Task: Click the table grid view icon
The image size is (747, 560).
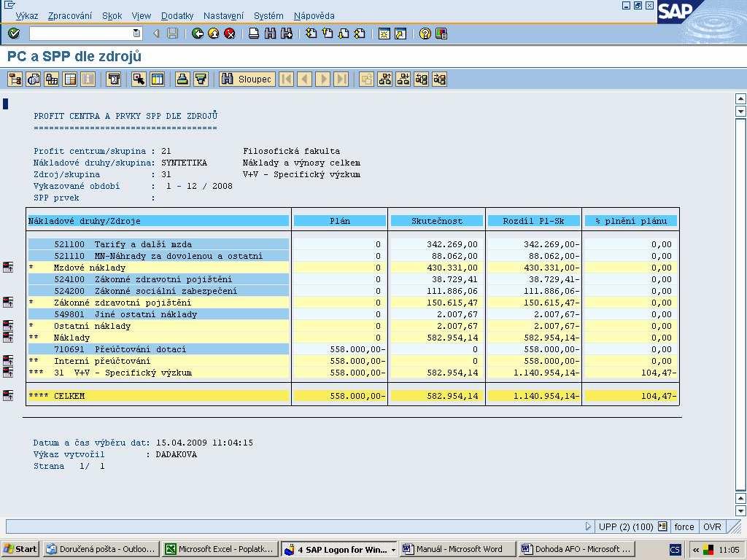Action: 70,79
